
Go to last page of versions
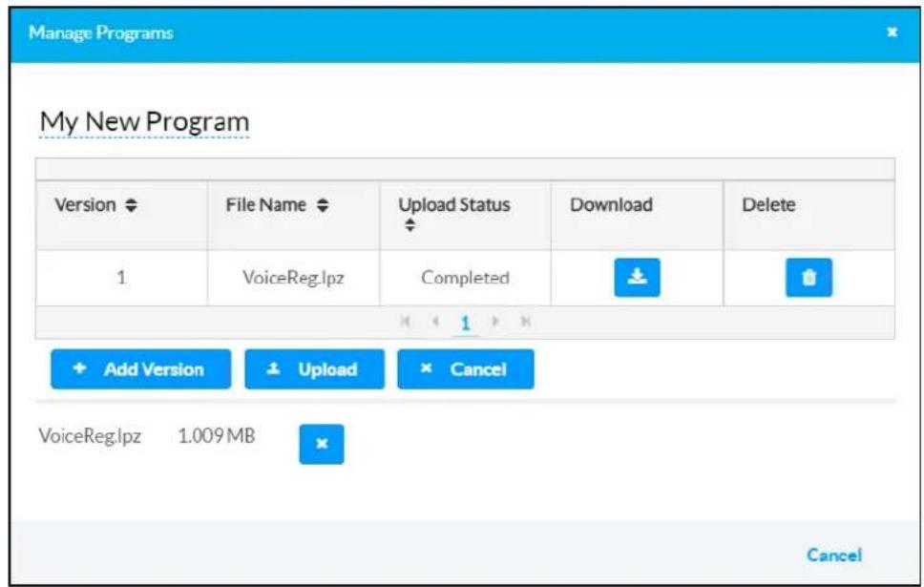[526, 322]
